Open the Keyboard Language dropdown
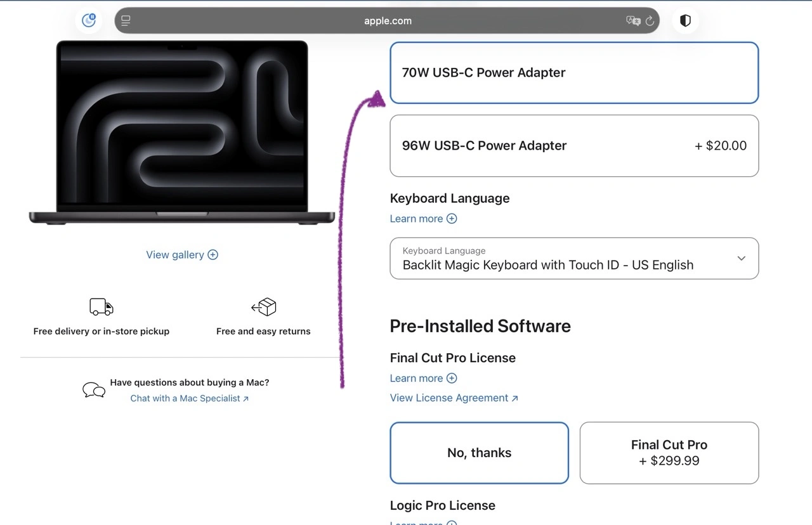The height and width of the screenshot is (525, 812). pyautogui.click(x=573, y=259)
